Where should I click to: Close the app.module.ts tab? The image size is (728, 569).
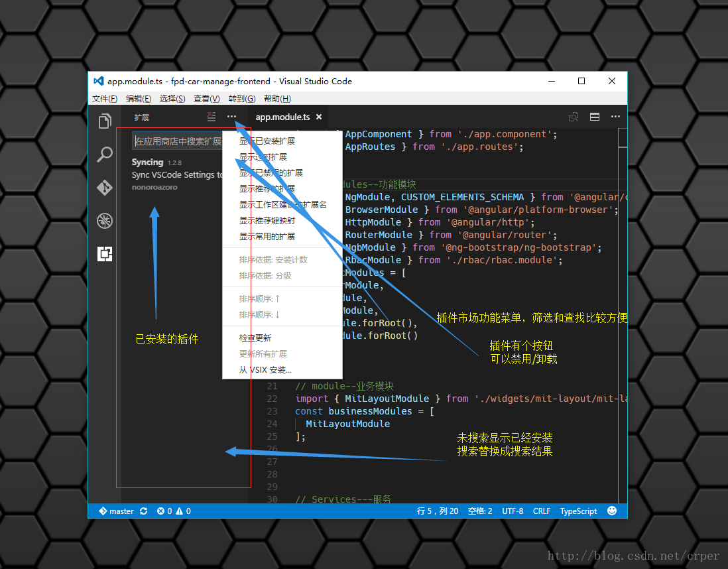pyautogui.click(x=319, y=117)
